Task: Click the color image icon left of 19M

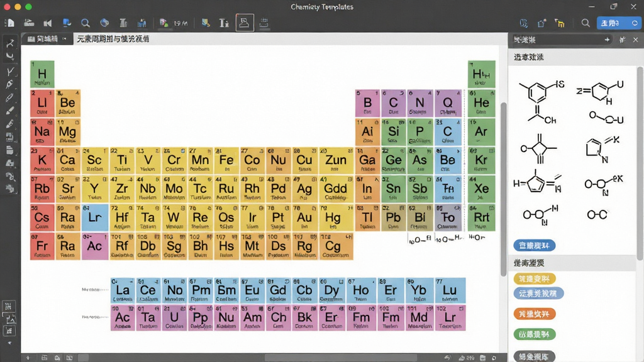Action: click(x=164, y=23)
